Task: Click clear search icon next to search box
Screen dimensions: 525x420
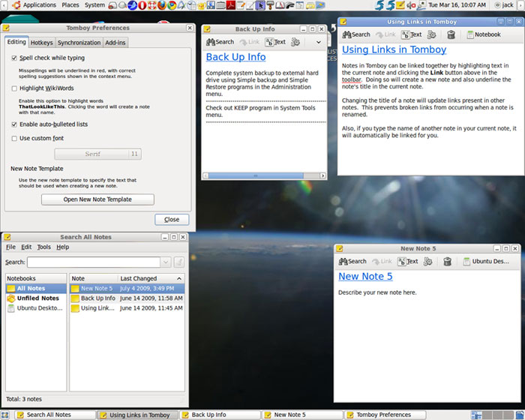Action: tap(179, 262)
